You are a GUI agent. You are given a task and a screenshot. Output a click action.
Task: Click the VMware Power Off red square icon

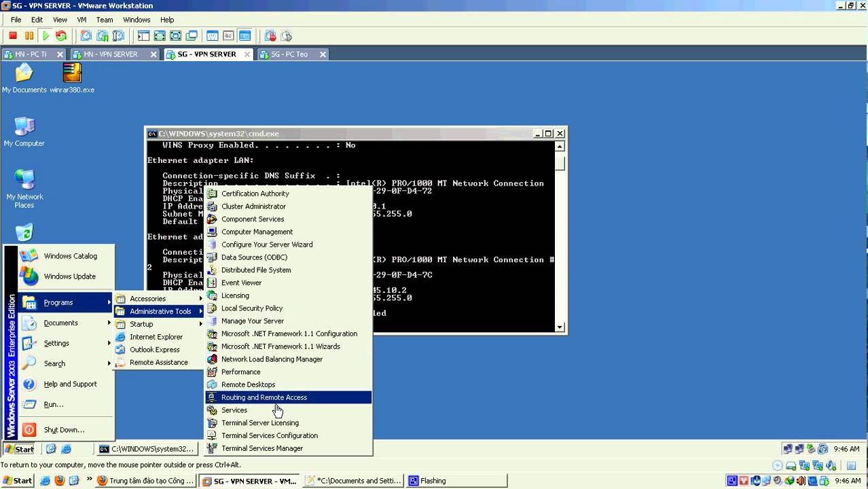point(13,36)
